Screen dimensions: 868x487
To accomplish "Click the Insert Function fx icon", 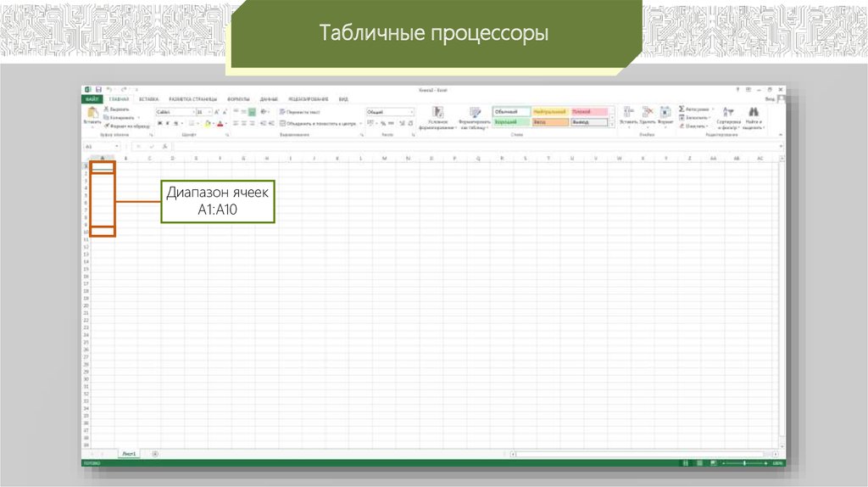I will [x=164, y=147].
